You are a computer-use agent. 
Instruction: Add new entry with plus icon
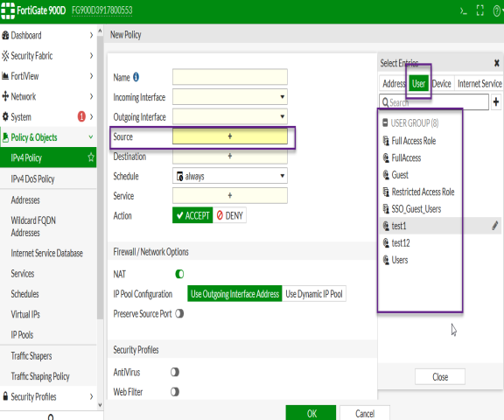[x=496, y=101]
